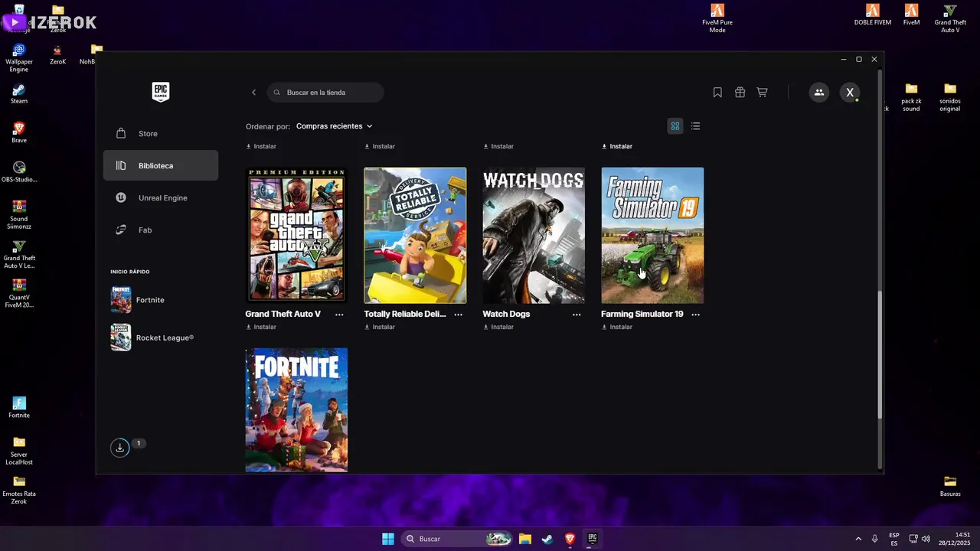Open the volume tray icon
Screen dimensions: 980x551
pyautogui.click(x=926, y=539)
